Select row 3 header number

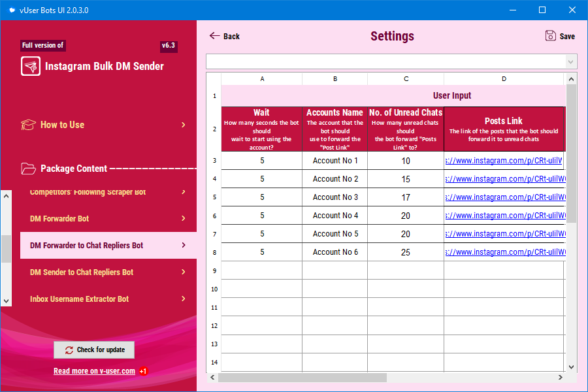click(214, 161)
